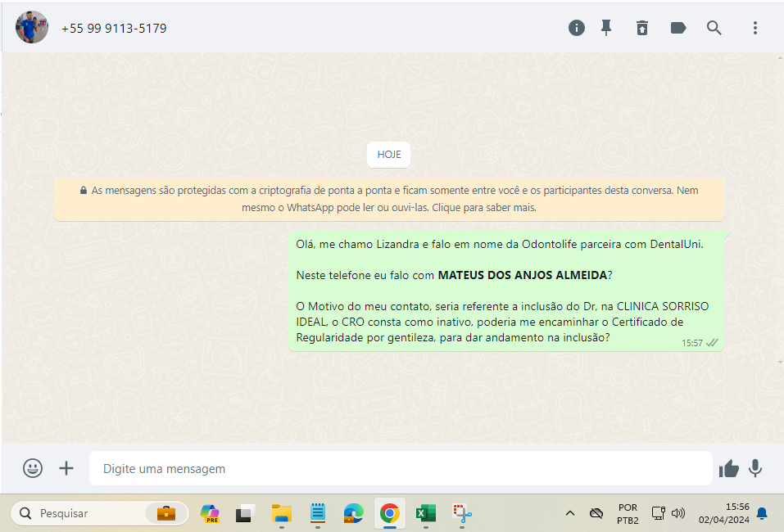
Task: Open Snipping Tool from the taskbar
Action: 462,513
